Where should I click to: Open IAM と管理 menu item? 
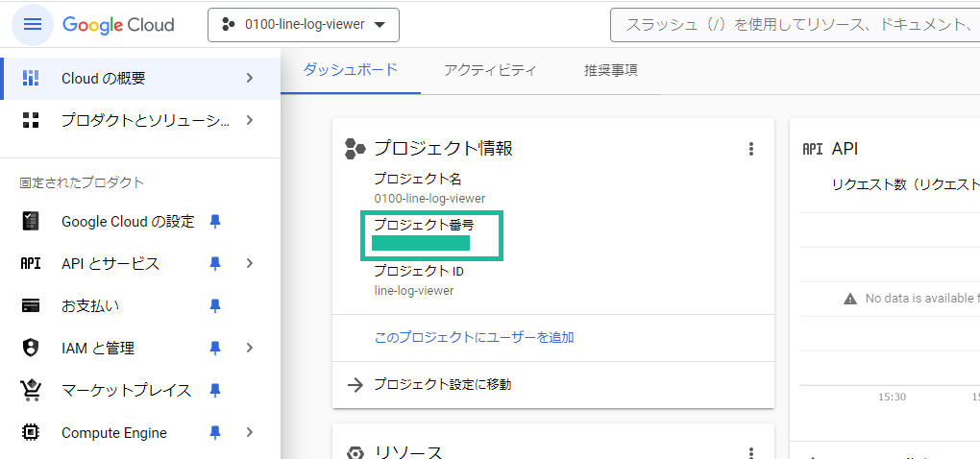click(140, 348)
